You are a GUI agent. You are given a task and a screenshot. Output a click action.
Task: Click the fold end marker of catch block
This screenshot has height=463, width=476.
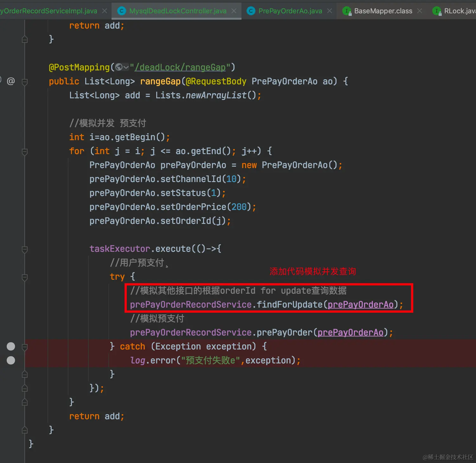click(x=25, y=374)
